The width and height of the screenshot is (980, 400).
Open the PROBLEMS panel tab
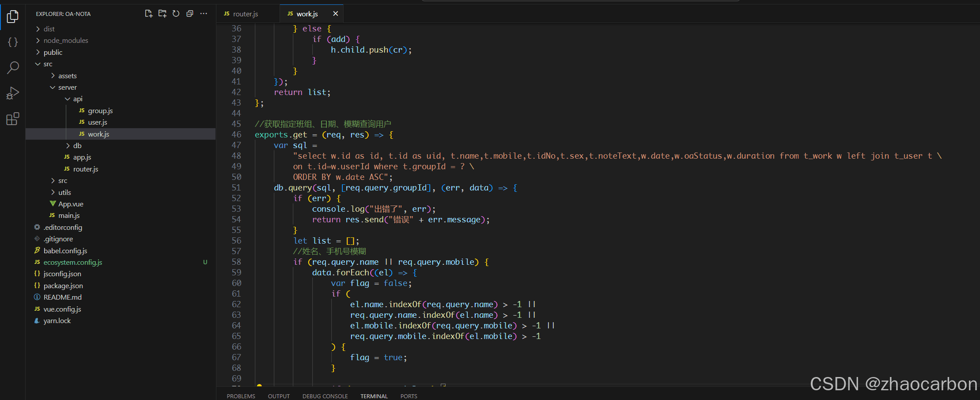pos(241,396)
